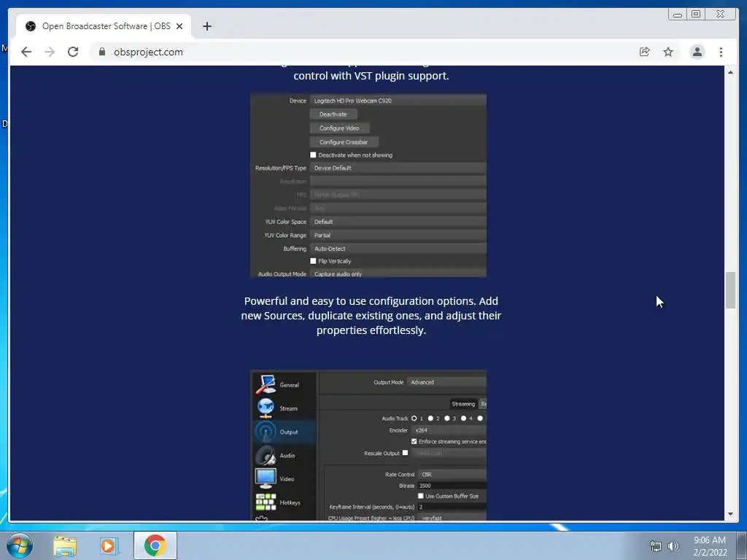Open the Resolution/FPS Type dropdown
Screen dimensions: 747x560
click(x=398, y=168)
